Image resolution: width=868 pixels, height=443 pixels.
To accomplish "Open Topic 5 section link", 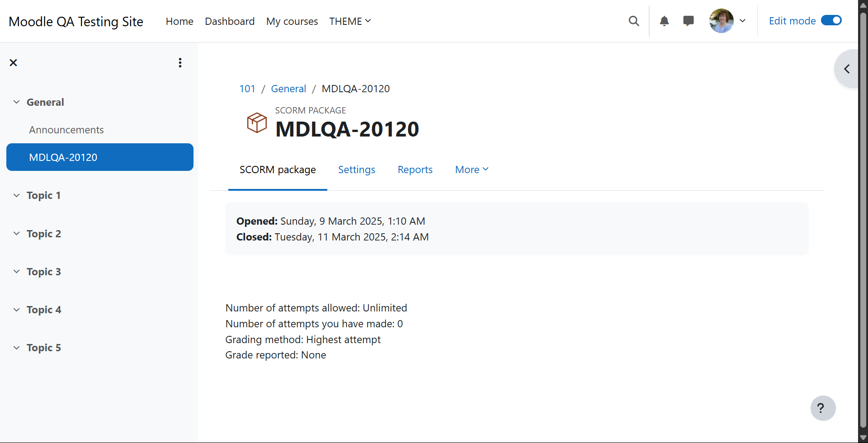I will (x=44, y=348).
